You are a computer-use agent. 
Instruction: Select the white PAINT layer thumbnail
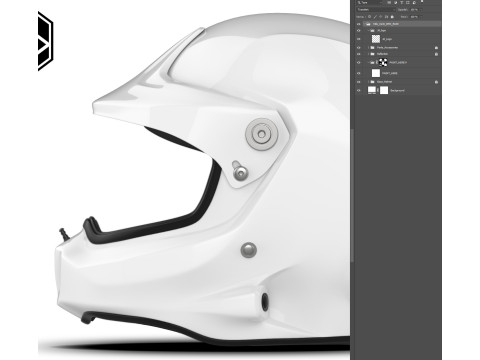click(376, 73)
